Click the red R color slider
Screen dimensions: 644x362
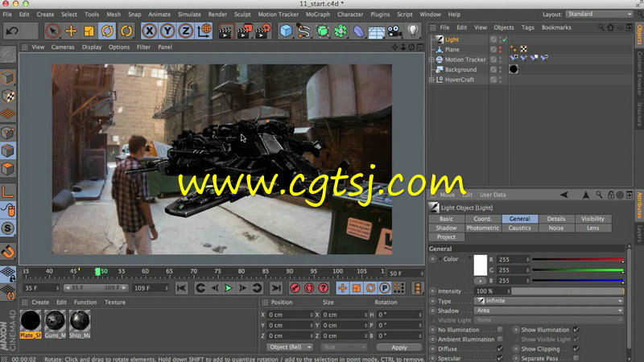tap(577, 260)
